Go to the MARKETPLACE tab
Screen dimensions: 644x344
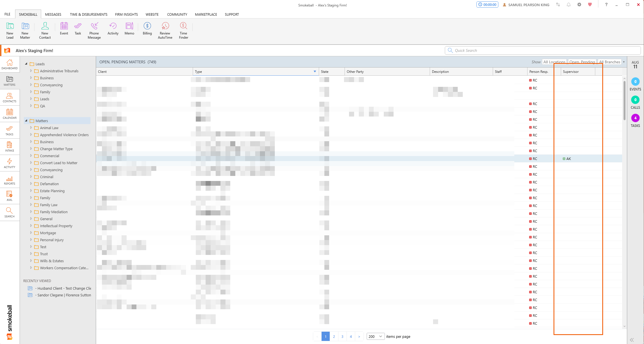(206, 14)
